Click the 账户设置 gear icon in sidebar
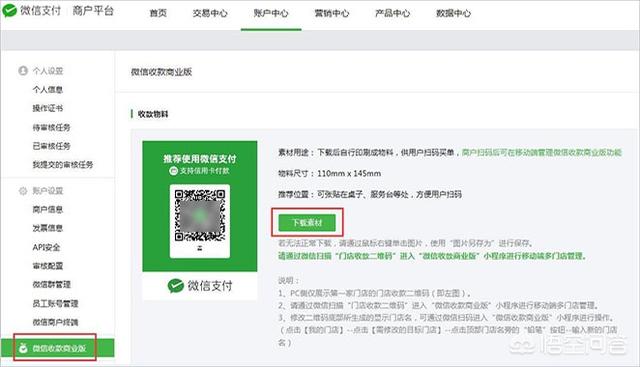 point(23,191)
